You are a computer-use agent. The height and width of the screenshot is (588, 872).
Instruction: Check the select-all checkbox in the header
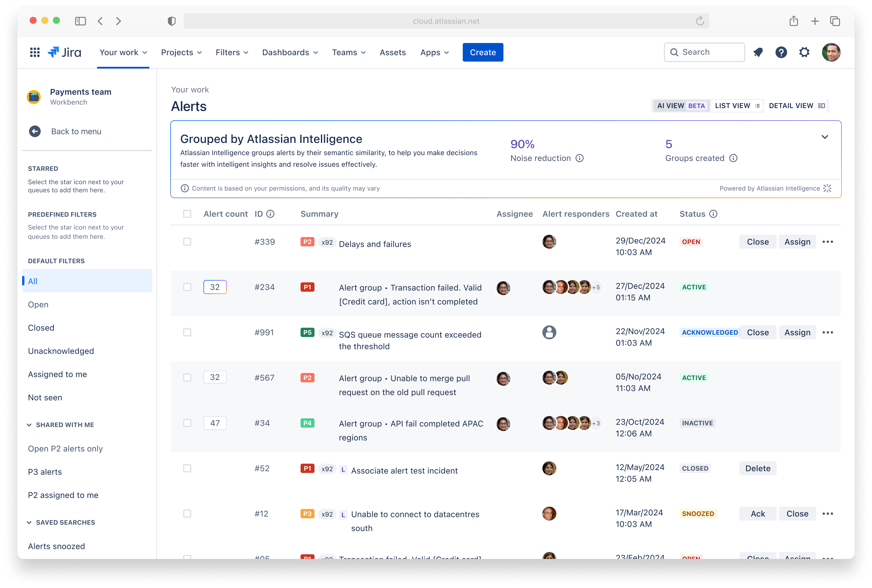(x=187, y=214)
